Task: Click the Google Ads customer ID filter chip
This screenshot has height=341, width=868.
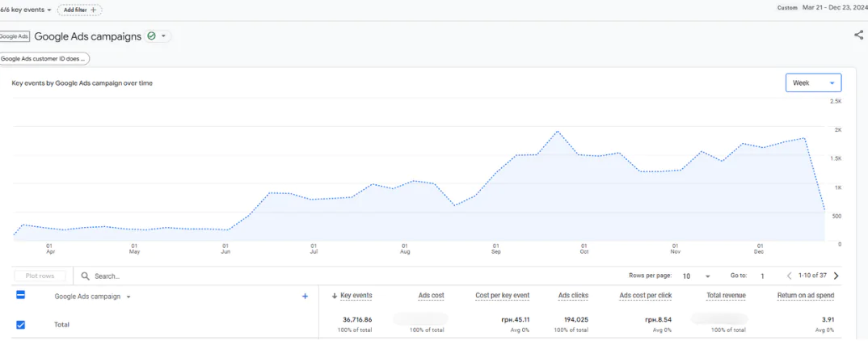Action: coord(44,59)
